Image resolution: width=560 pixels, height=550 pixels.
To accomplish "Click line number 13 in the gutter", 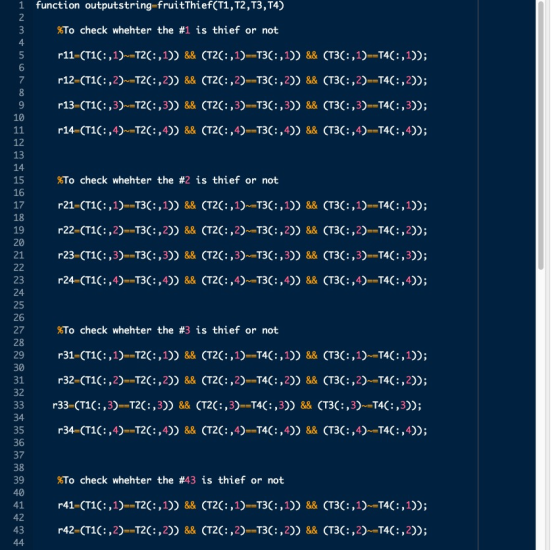I will coord(19,155).
